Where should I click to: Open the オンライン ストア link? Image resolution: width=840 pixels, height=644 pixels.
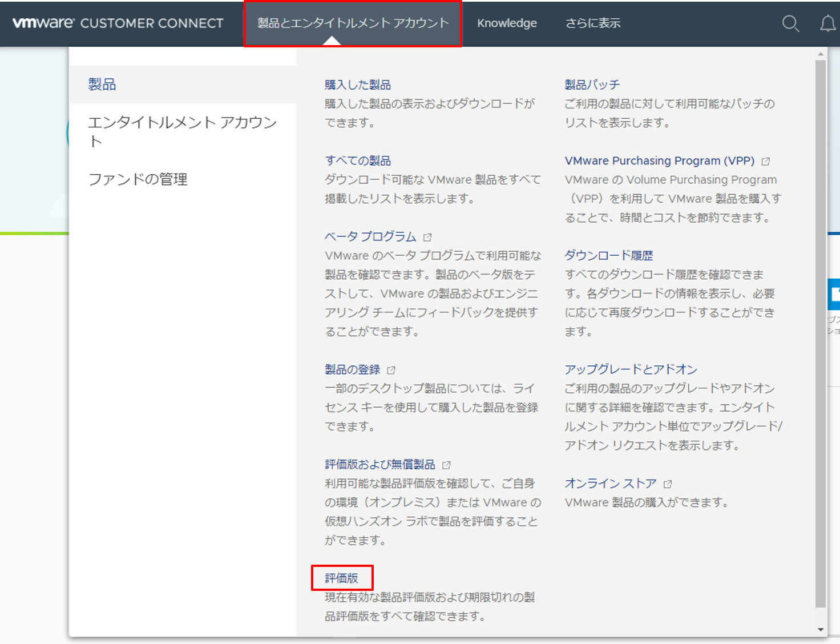(611, 484)
